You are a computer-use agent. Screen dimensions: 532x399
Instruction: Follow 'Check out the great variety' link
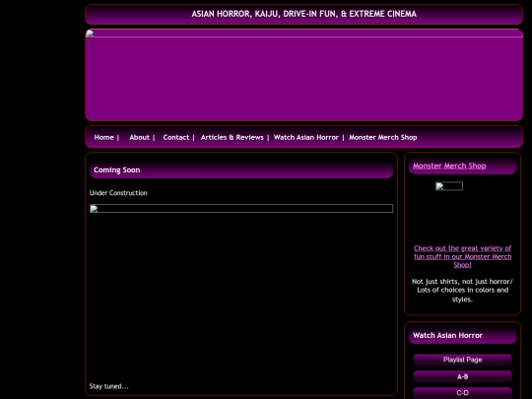[x=462, y=256]
